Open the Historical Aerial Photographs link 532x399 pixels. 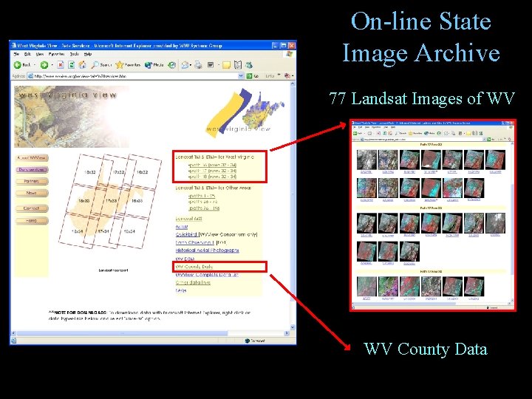click(208, 250)
